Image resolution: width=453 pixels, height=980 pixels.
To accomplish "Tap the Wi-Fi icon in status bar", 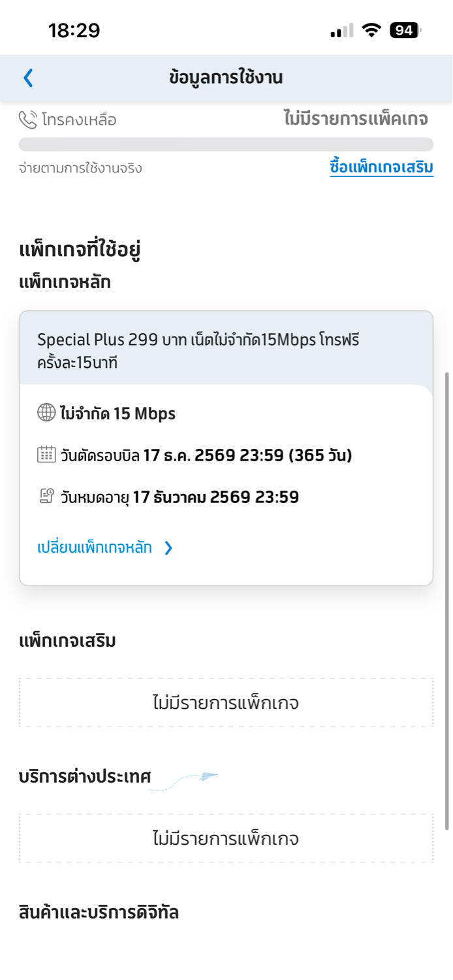I will point(372,30).
